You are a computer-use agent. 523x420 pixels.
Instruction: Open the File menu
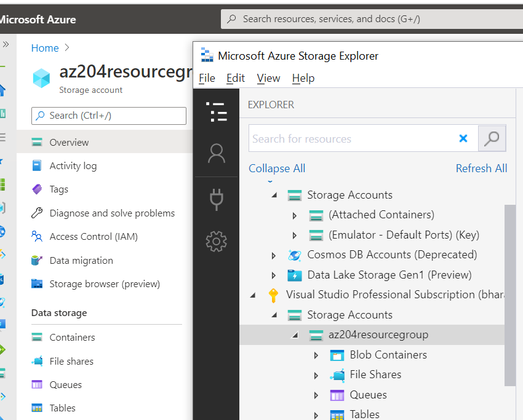point(207,78)
